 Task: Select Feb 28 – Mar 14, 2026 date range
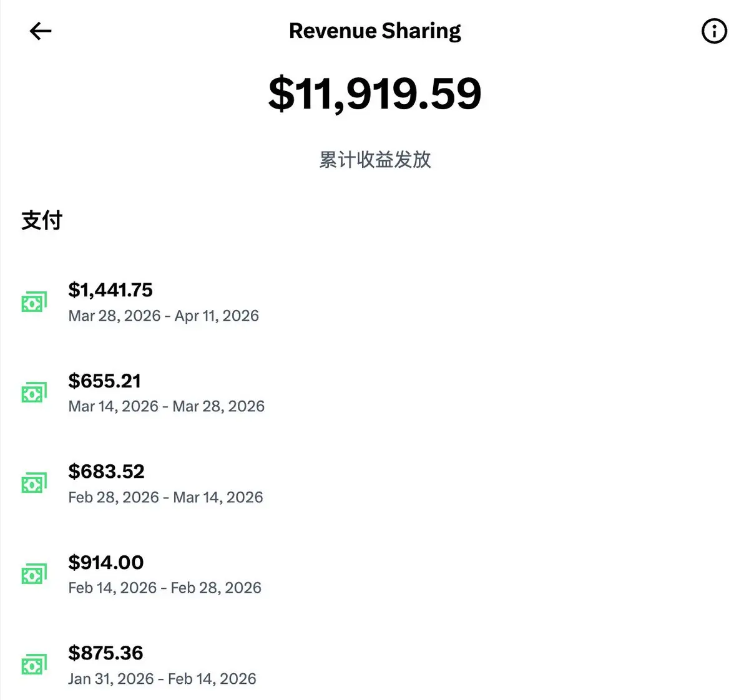tap(165, 497)
